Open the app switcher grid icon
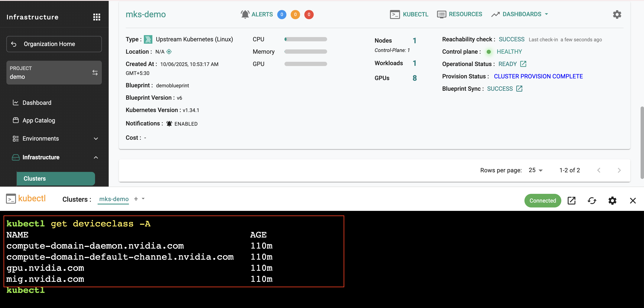Viewport: 644px width, 308px height. click(97, 17)
